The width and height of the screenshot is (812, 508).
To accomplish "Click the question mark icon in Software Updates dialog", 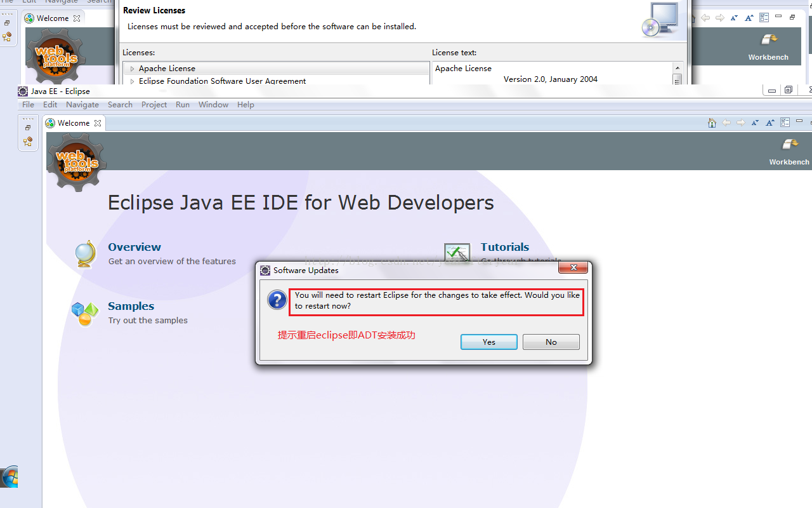I will 277,300.
